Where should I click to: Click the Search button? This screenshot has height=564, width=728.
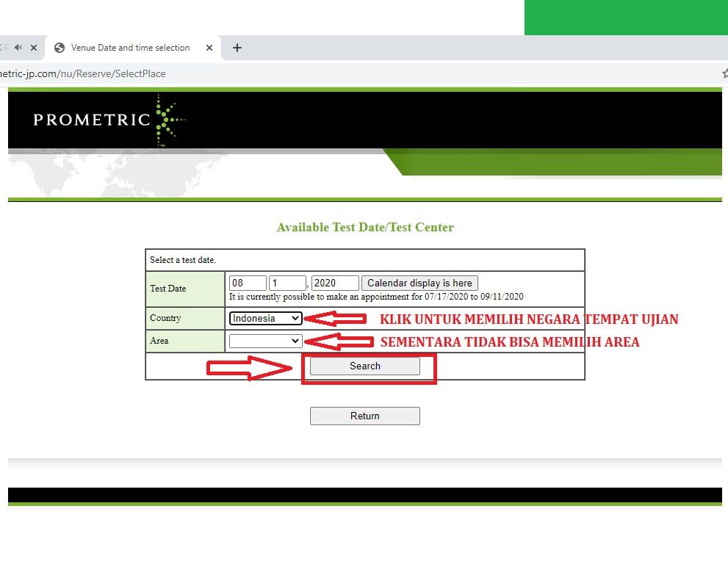[x=365, y=366]
